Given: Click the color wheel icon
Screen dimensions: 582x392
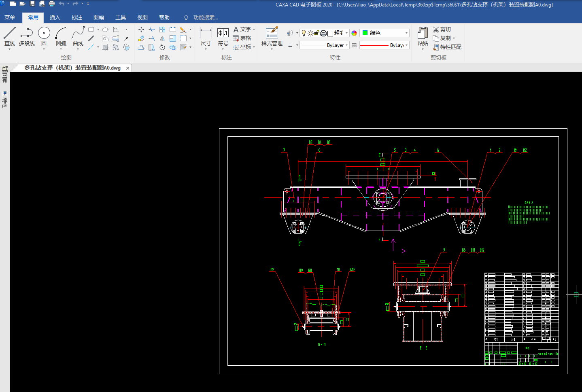Looking at the screenshot, I should pyautogui.click(x=354, y=33).
